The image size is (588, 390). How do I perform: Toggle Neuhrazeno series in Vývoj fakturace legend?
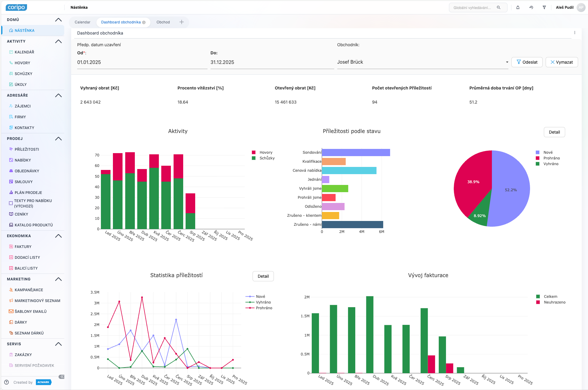(554, 302)
